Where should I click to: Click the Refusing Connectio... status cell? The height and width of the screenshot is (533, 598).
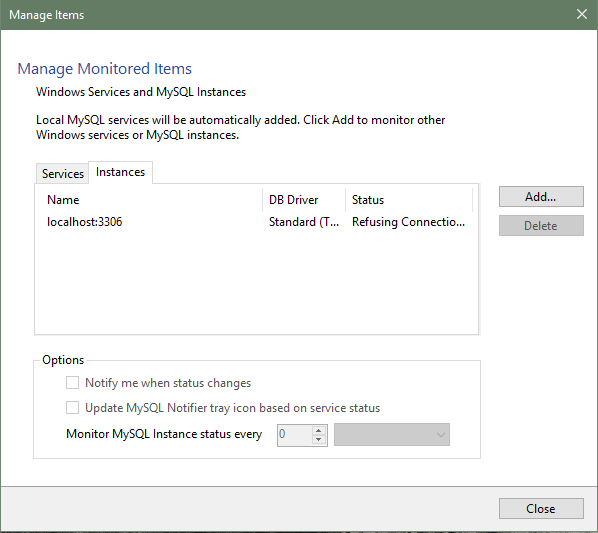tap(408, 222)
